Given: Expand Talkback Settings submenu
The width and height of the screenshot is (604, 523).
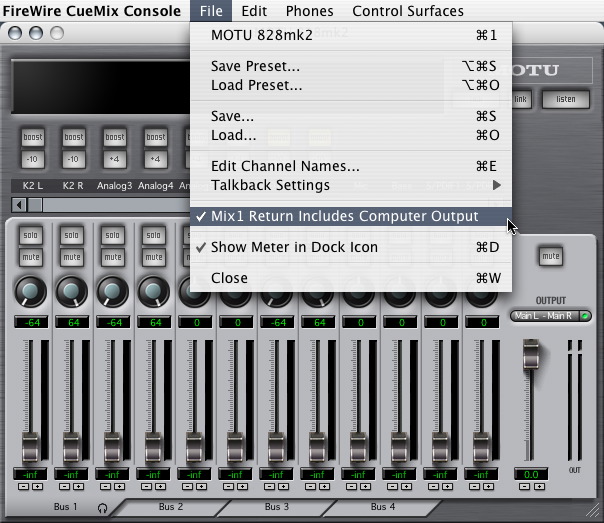Looking at the screenshot, I should 351,185.
